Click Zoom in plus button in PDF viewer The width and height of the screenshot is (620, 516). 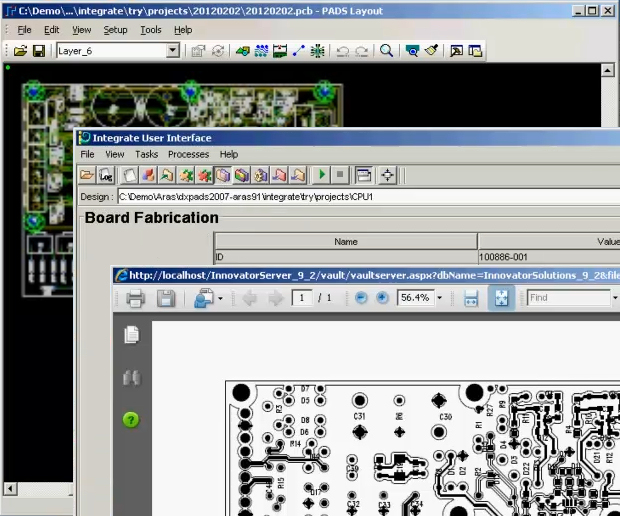coord(382,298)
